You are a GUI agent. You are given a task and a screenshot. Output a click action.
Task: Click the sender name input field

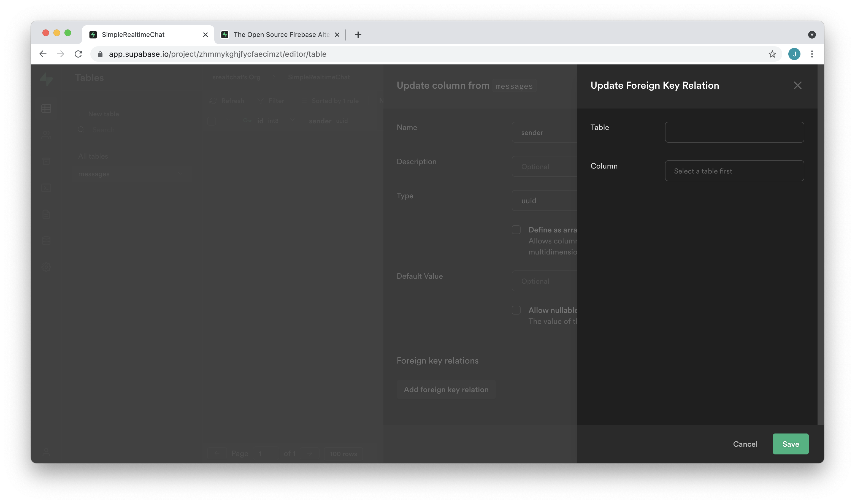click(x=543, y=132)
